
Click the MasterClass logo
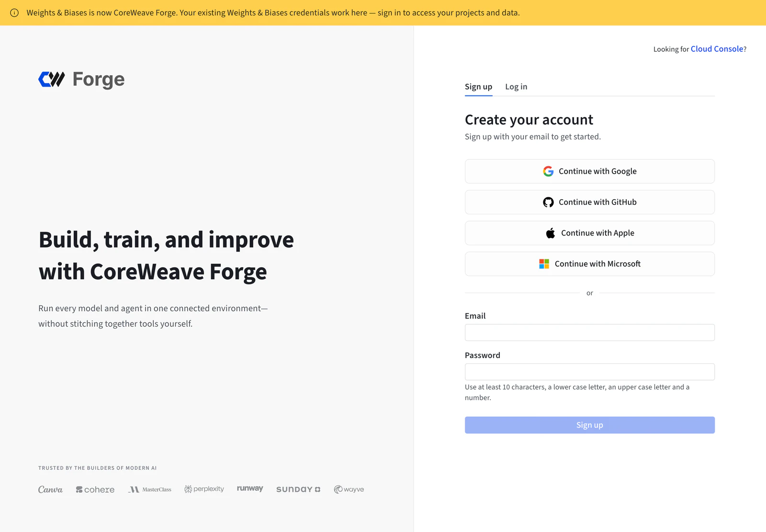(150, 489)
